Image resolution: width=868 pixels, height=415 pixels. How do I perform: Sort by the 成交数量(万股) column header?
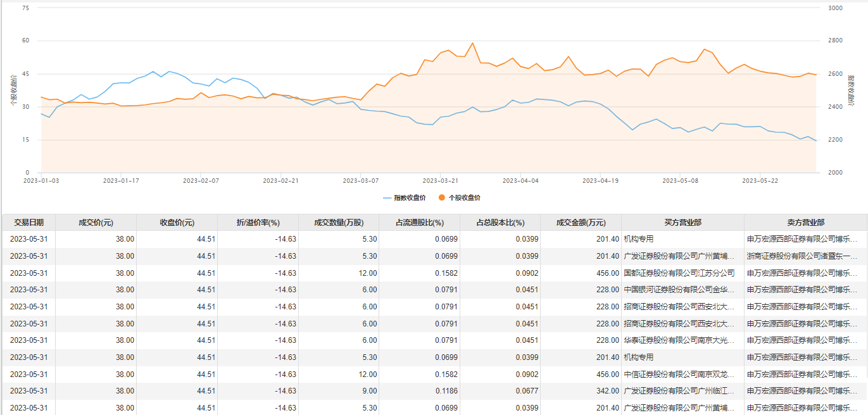coord(339,223)
